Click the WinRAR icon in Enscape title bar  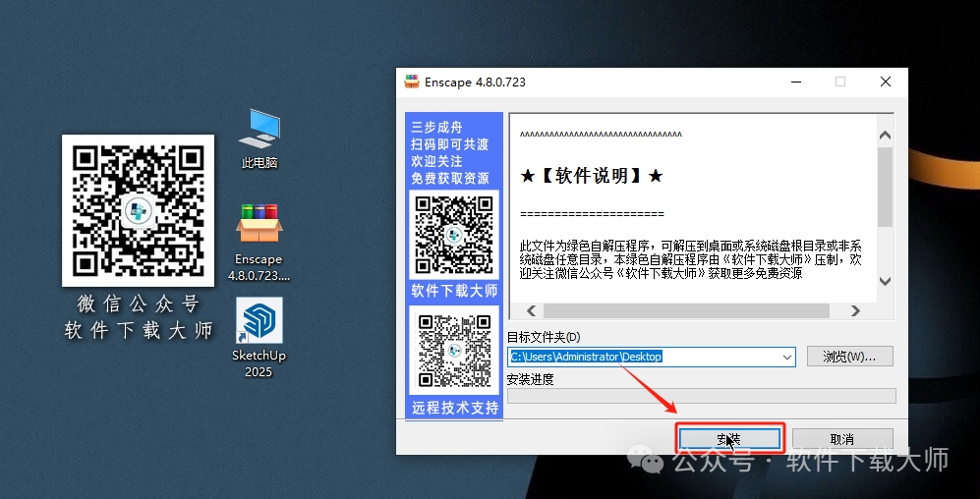(x=411, y=82)
